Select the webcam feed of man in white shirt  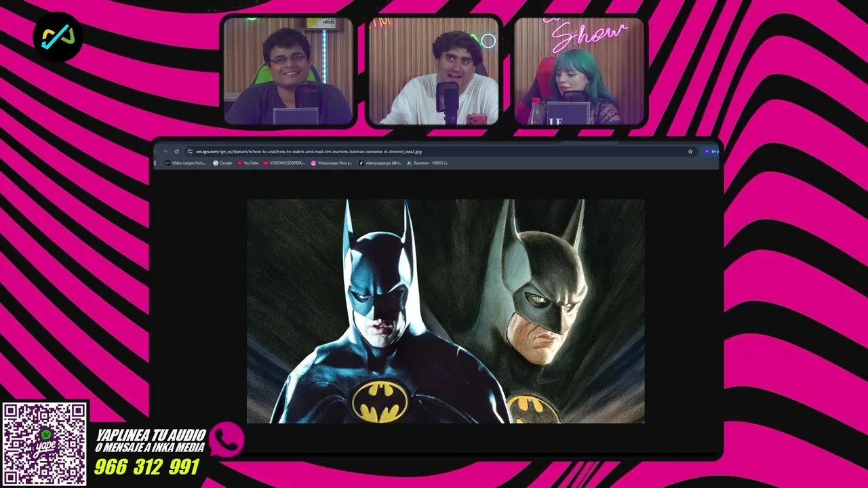[434, 71]
